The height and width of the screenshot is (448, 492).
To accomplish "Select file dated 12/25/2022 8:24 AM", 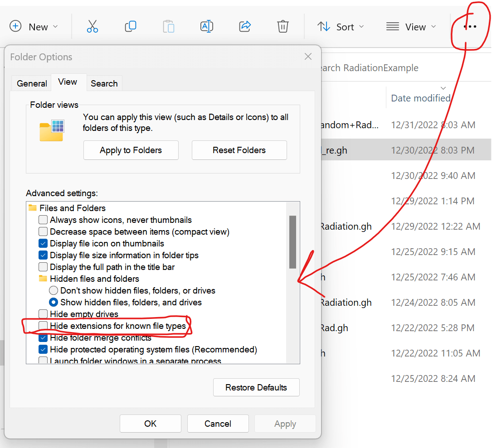I will point(406,379).
